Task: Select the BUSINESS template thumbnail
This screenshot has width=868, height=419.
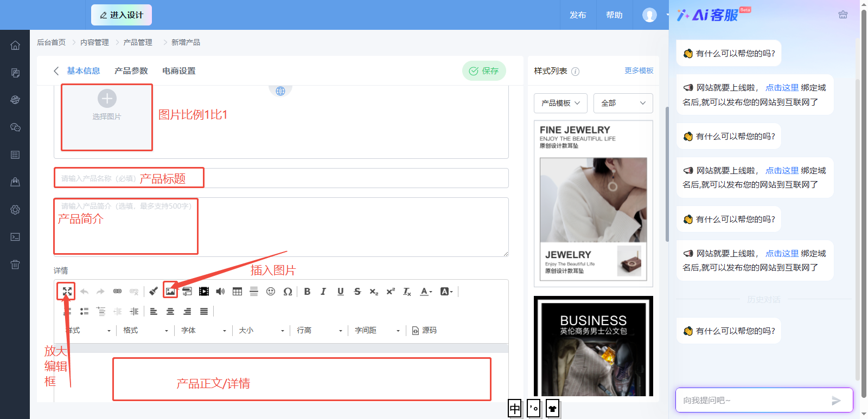Action: (x=593, y=346)
